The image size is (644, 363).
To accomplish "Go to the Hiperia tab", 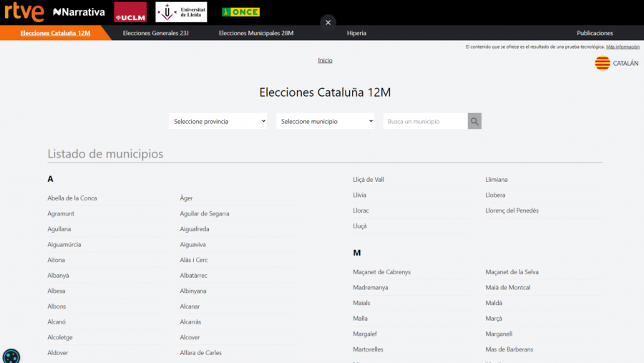I will (356, 33).
